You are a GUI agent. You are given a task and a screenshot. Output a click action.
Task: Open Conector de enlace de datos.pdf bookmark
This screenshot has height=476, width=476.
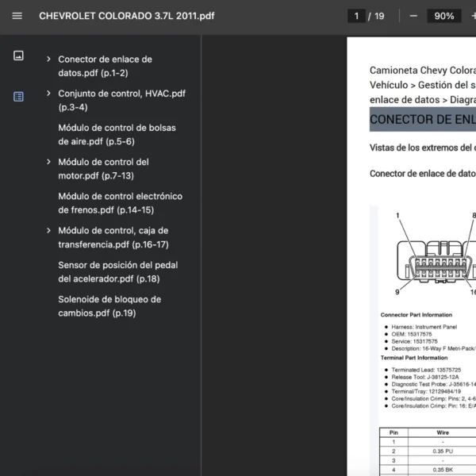105,66
